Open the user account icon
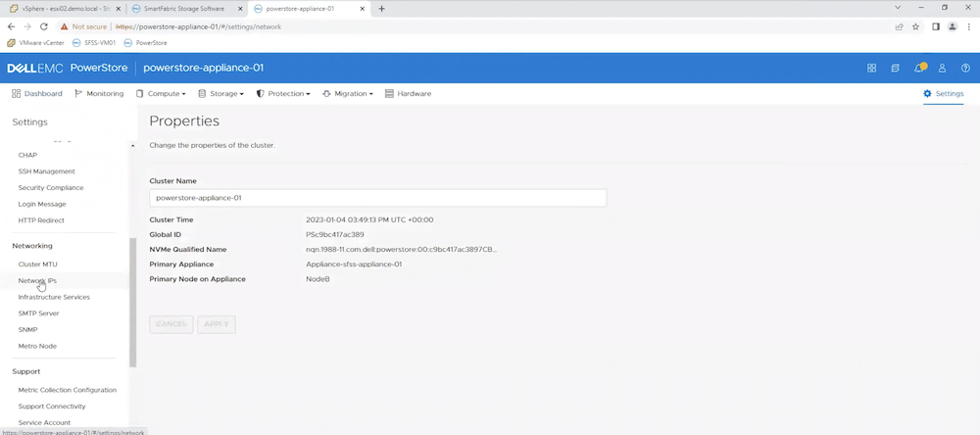 pyautogui.click(x=943, y=69)
